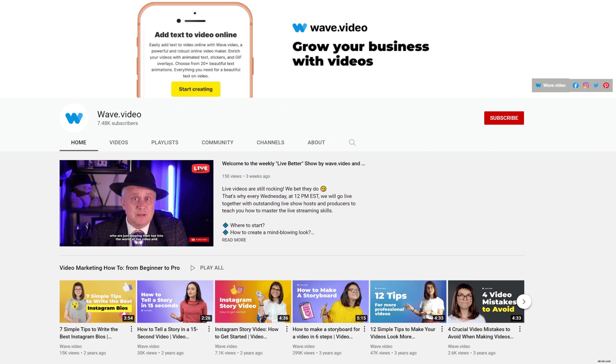Screen dimensions: 616x364
Task: Open options menu on the Storyboard video
Action: click(364, 329)
